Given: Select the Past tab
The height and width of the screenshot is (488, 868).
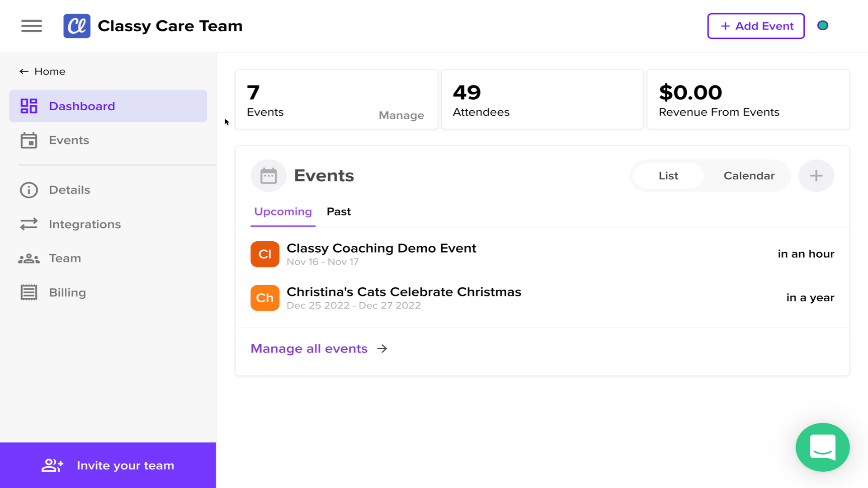Looking at the screenshot, I should [x=339, y=211].
